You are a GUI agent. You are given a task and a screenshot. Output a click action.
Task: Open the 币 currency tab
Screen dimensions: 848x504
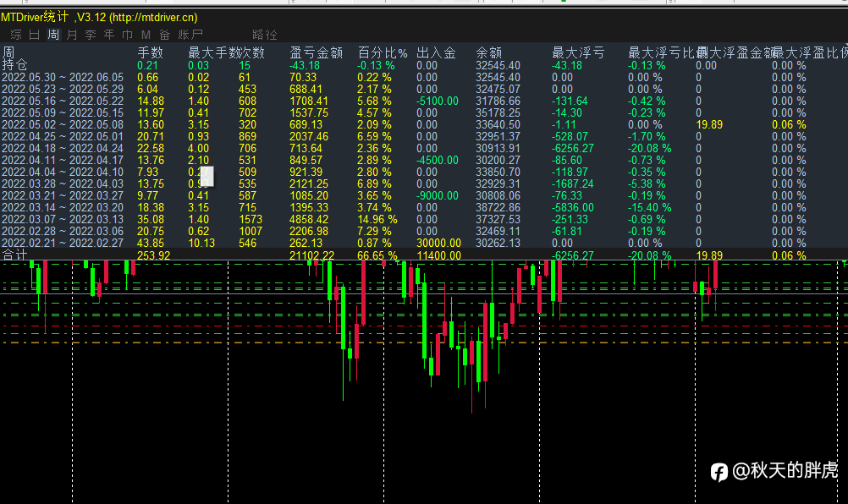128,35
